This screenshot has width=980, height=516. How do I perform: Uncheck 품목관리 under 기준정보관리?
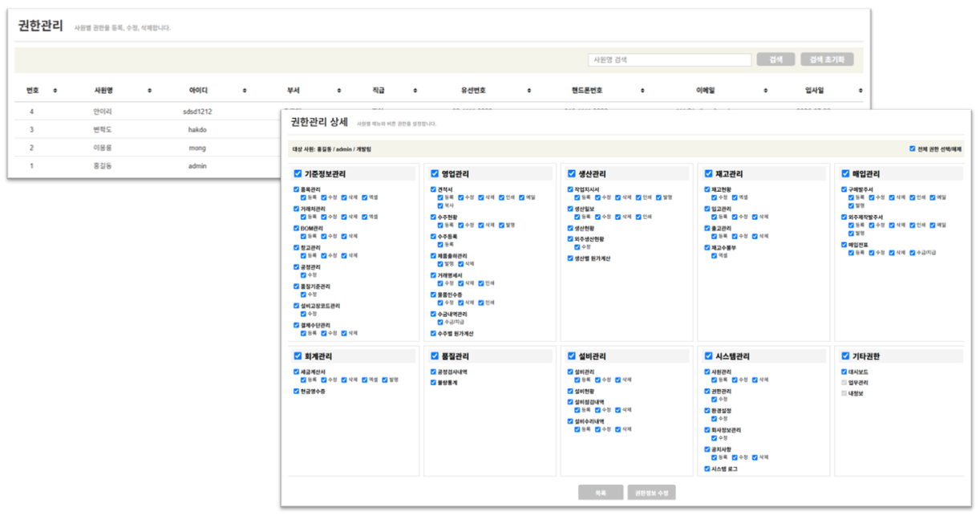297,189
